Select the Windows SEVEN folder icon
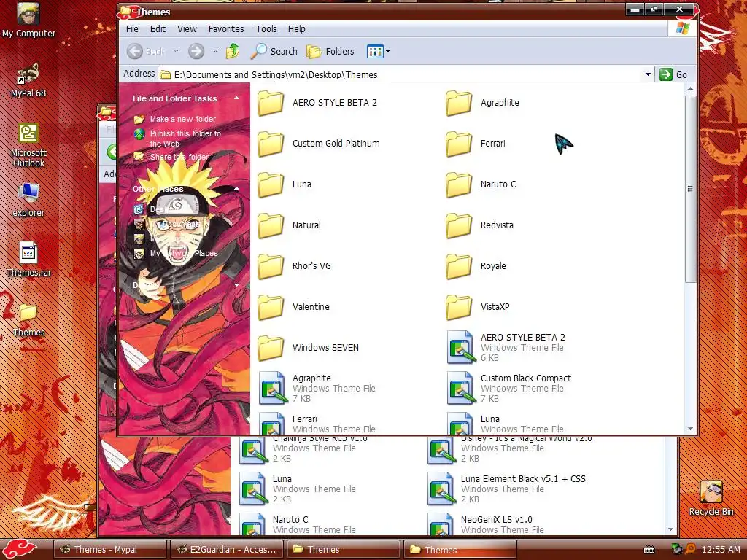Viewport: 747px width, 560px height. pyautogui.click(x=271, y=348)
